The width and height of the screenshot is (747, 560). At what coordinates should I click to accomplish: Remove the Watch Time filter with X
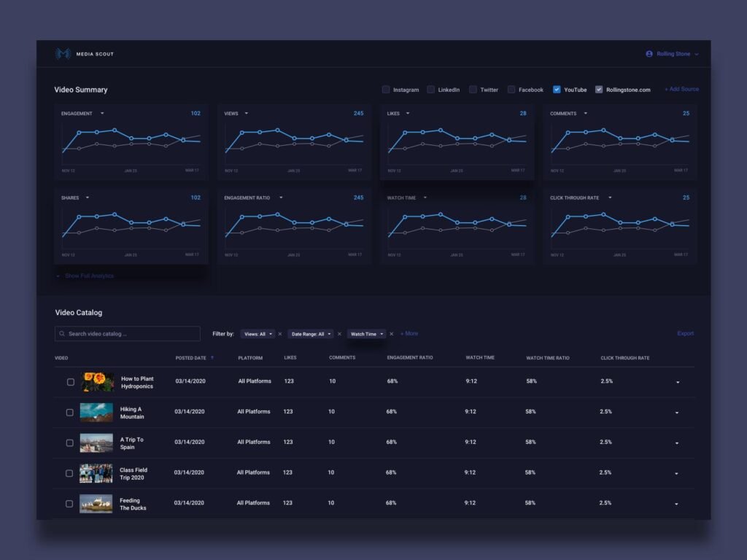tap(391, 334)
